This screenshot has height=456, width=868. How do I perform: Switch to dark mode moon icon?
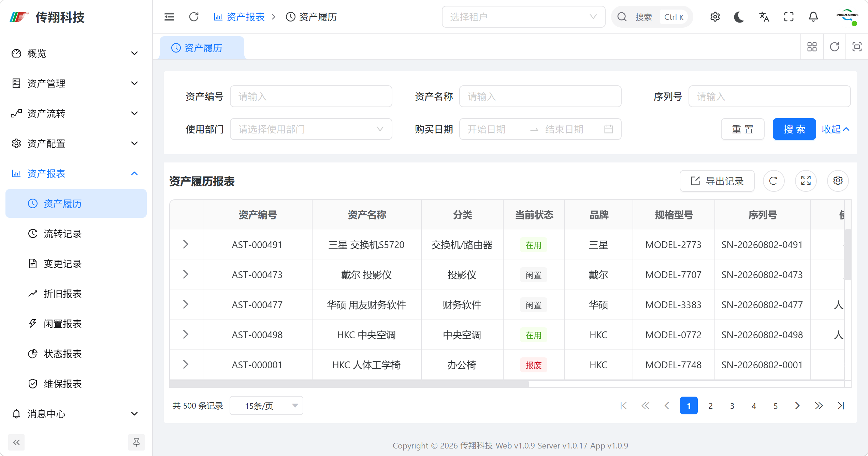(x=739, y=17)
